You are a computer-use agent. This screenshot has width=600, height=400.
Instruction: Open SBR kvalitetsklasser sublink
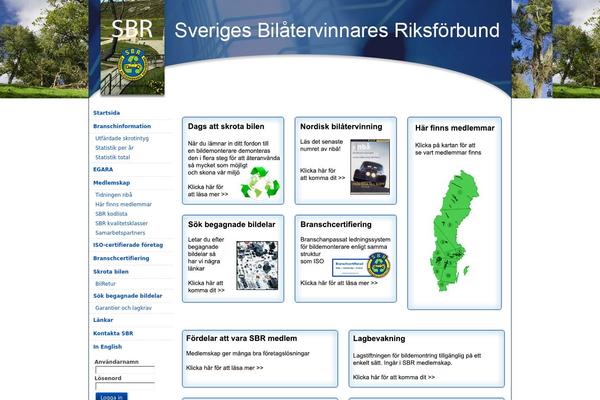[121, 224]
